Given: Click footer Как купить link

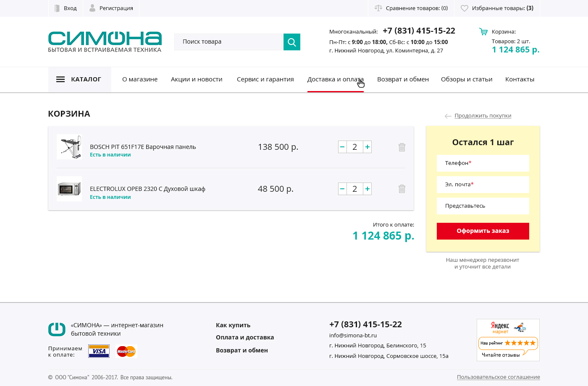Looking at the screenshot, I should point(233,325).
